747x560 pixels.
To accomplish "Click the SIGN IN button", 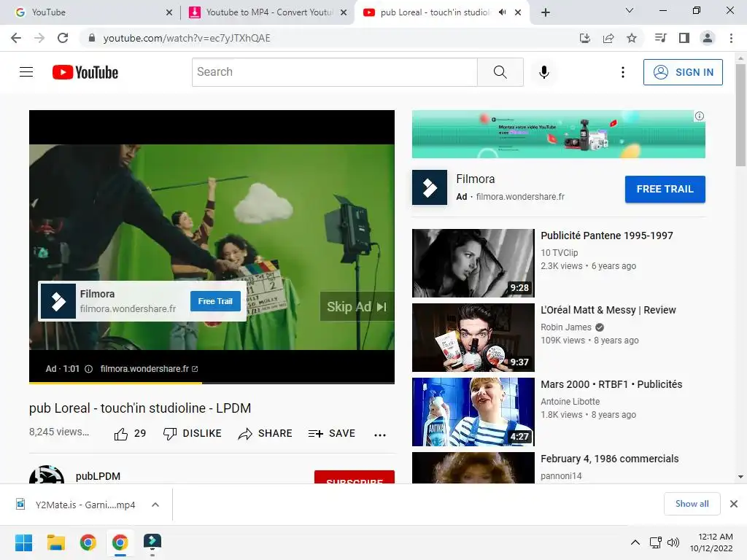I will [683, 72].
